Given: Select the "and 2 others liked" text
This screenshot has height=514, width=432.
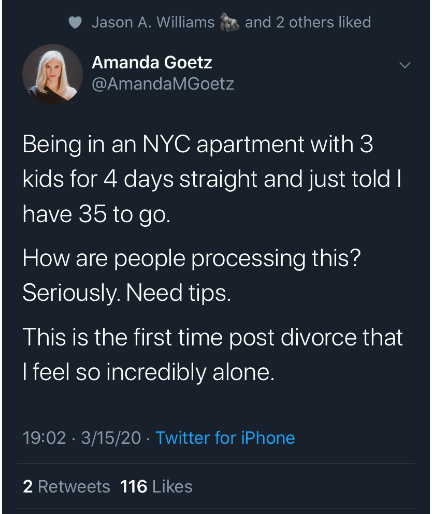Looking at the screenshot, I should (308, 22).
